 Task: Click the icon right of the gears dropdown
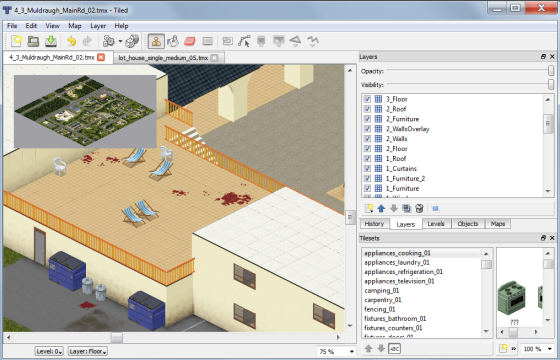coord(132,41)
